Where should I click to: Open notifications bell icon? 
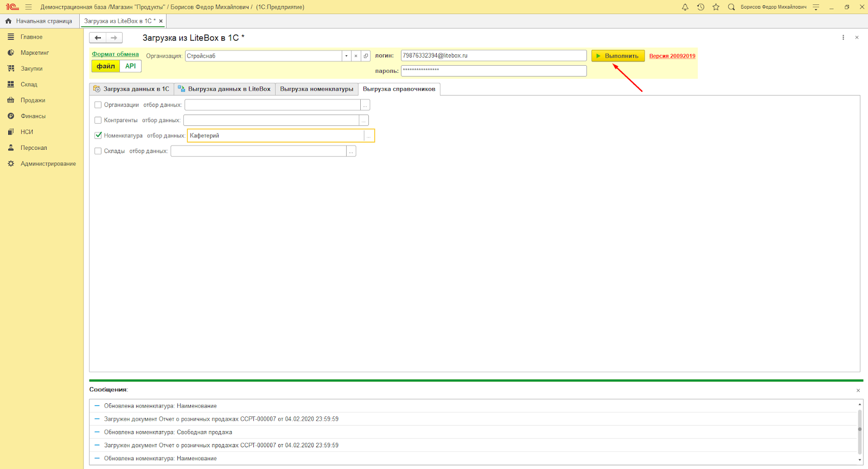tap(685, 7)
